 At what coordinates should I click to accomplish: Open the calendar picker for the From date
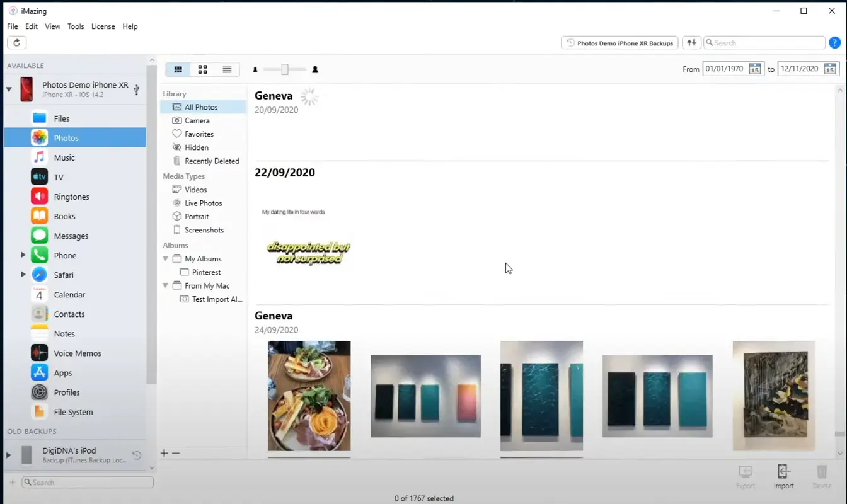(x=754, y=69)
